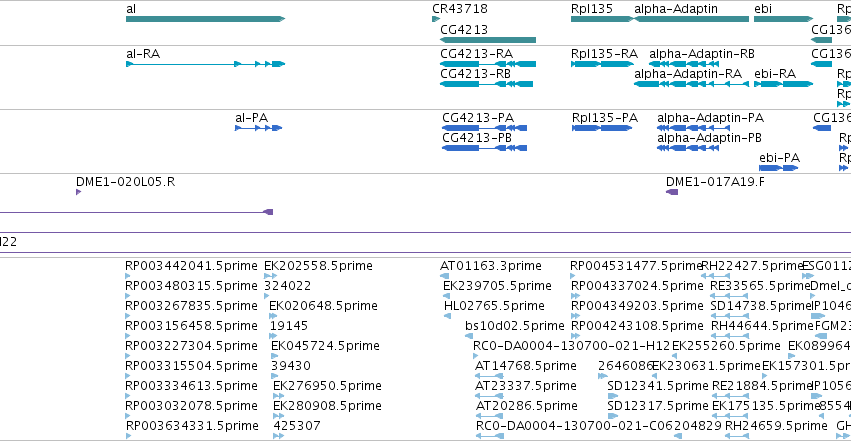The height and width of the screenshot is (441, 851).
Task: Click EST RP004337024.5prime
Action: [637, 286]
